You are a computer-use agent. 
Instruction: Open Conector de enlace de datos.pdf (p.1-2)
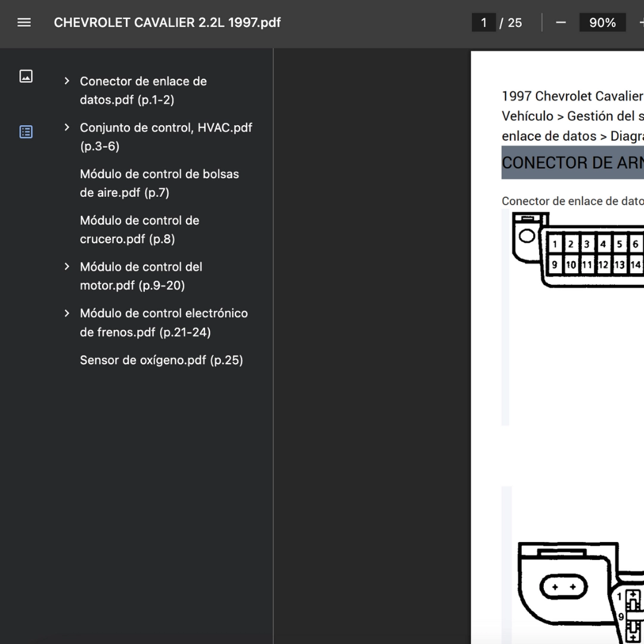point(143,91)
